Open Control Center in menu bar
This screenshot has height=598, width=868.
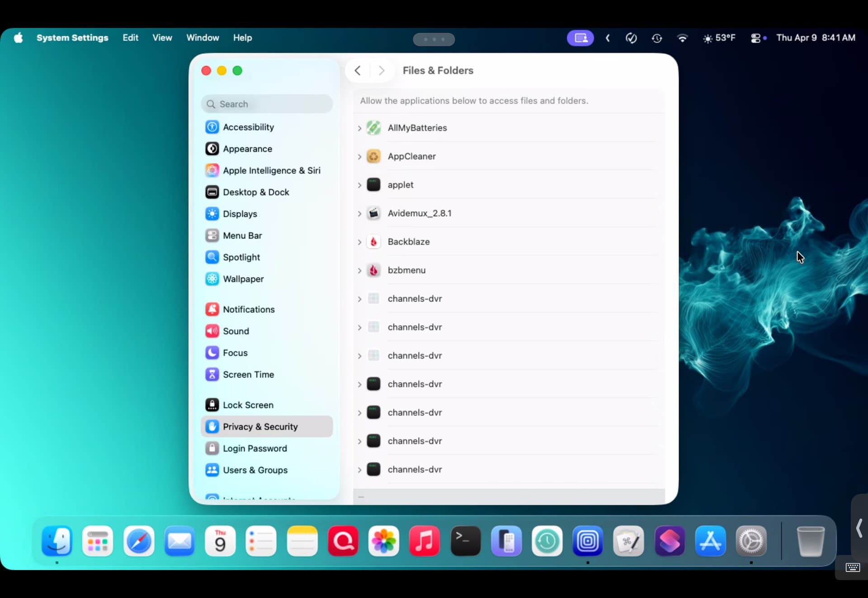tap(755, 38)
